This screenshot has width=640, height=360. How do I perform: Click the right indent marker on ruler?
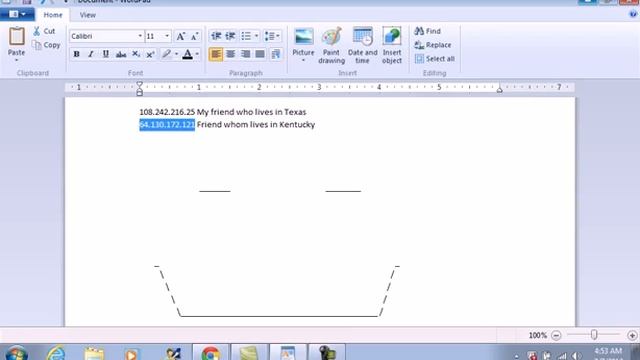pyautogui.click(x=500, y=89)
